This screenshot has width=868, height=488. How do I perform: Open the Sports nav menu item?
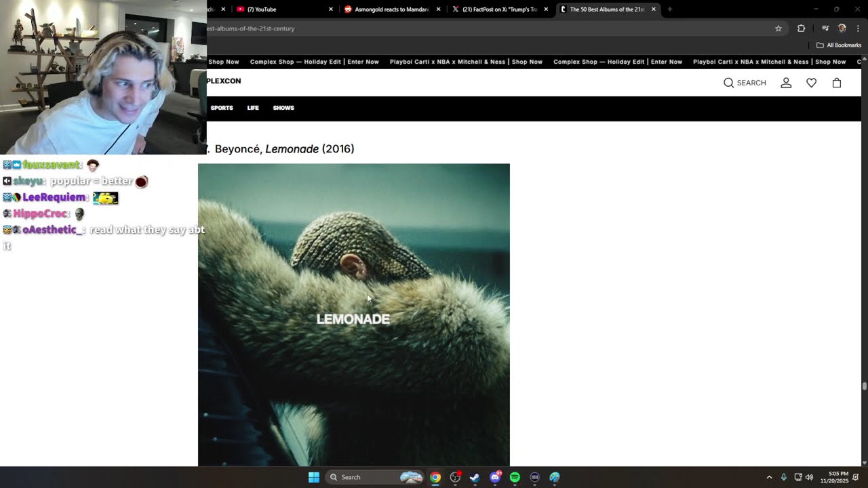tap(222, 108)
